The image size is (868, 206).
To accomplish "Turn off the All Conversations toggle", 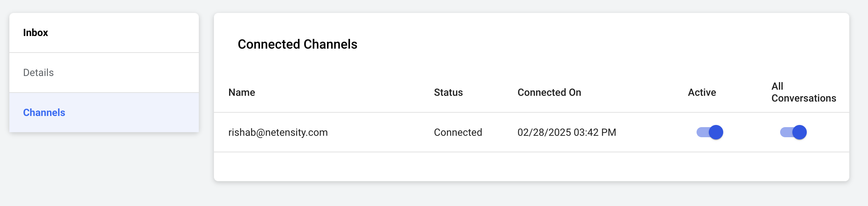I will 793,132.
